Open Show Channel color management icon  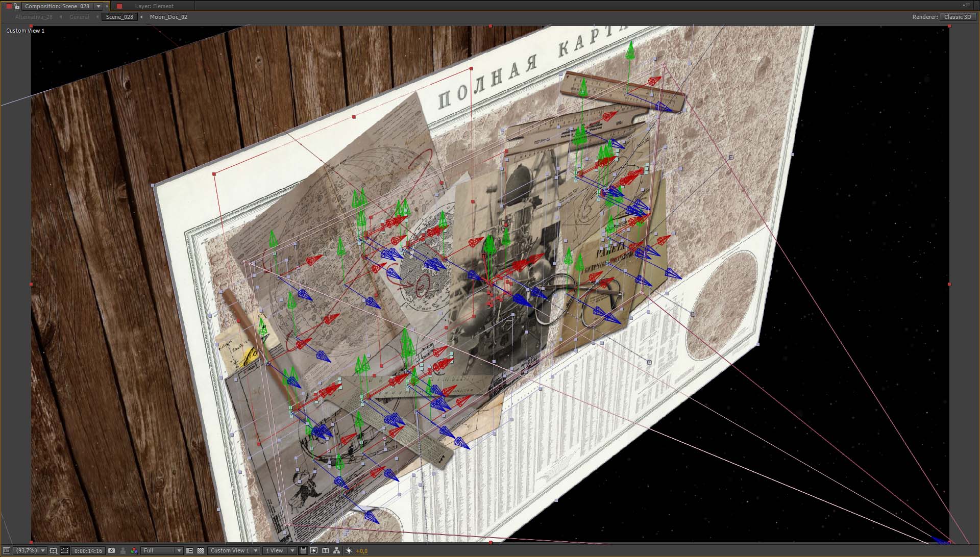(x=134, y=550)
